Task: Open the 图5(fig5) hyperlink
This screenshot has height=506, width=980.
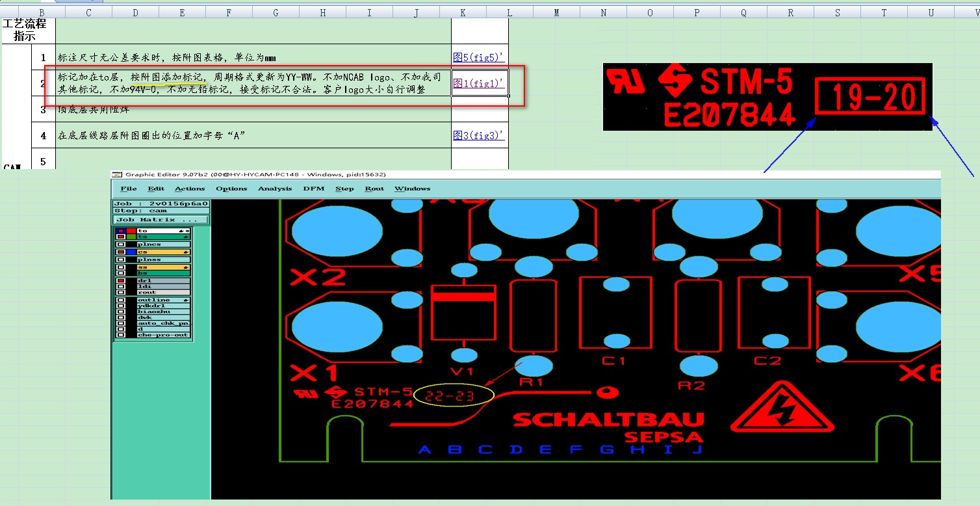Action: tap(478, 57)
